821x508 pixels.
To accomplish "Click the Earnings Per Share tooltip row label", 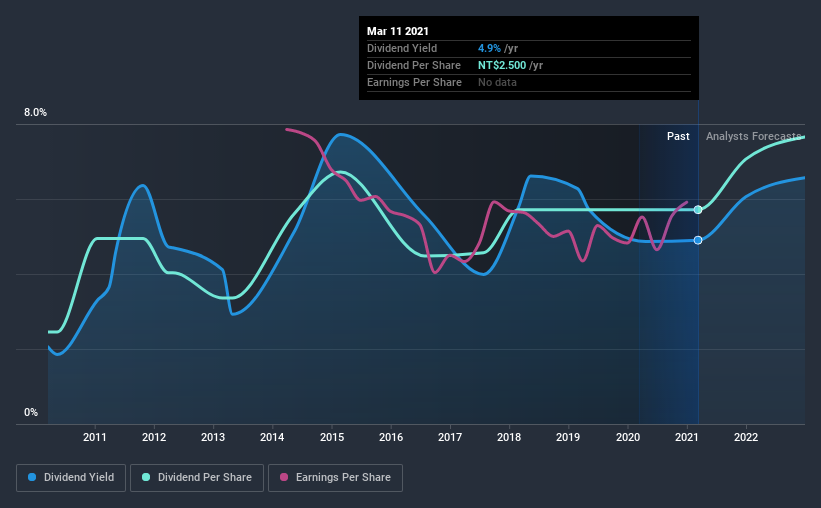I will click(x=414, y=82).
